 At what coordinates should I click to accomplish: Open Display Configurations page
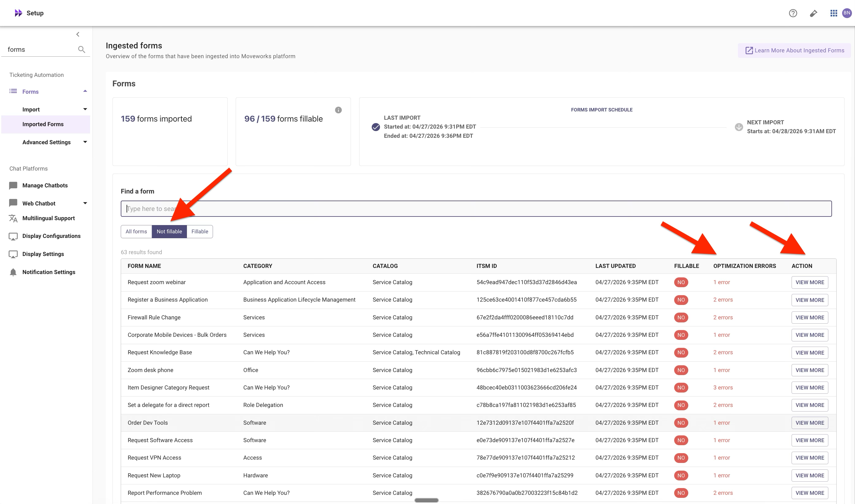[x=51, y=236]
